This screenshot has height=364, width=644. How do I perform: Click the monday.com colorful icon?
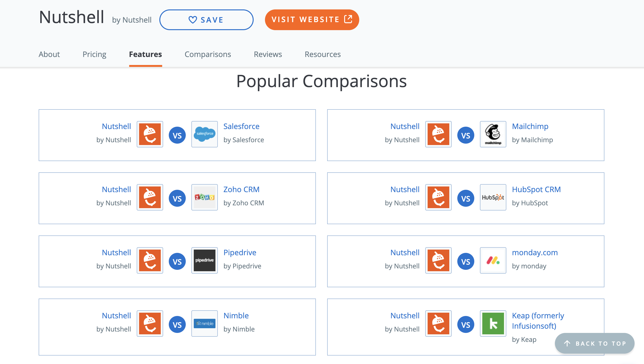coord(492,261)
